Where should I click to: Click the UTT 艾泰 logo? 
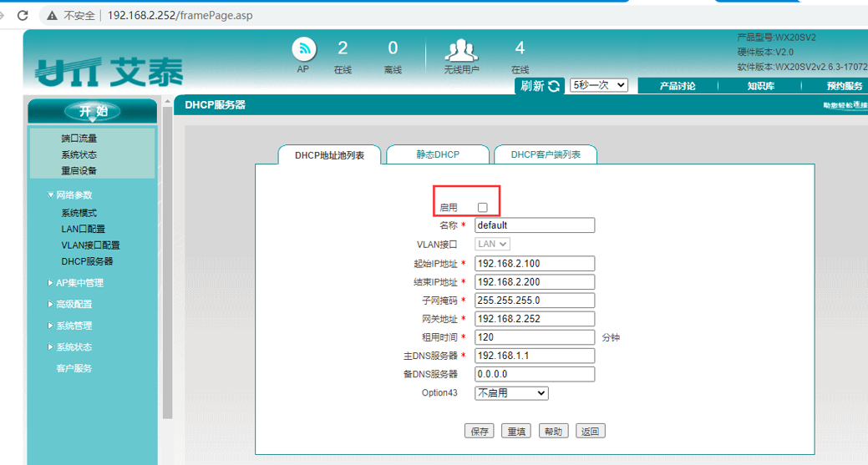coord(109,73)
